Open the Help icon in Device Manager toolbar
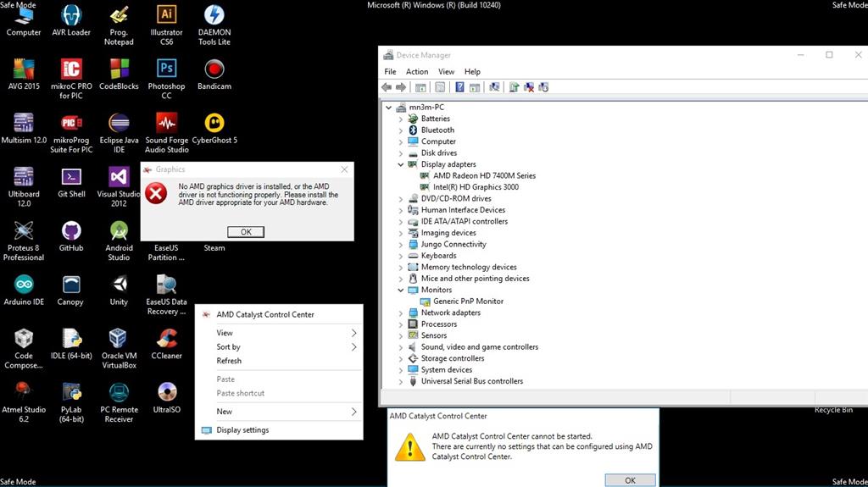 click(x=459, y=87)
